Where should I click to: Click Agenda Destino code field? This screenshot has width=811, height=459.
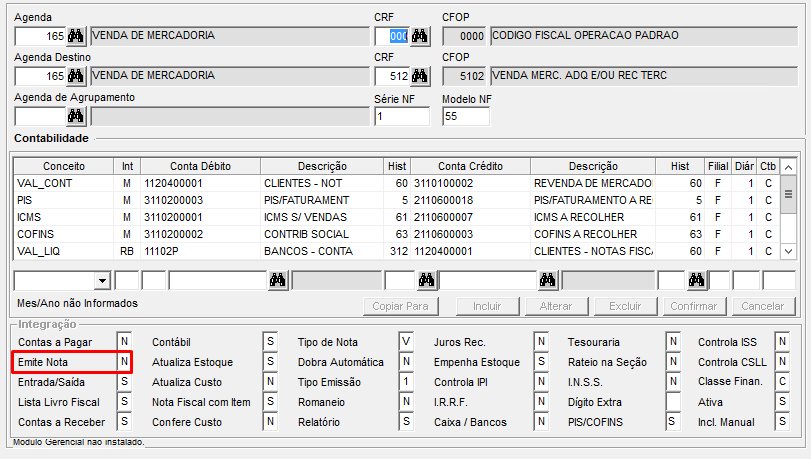[x=40, y=76]
